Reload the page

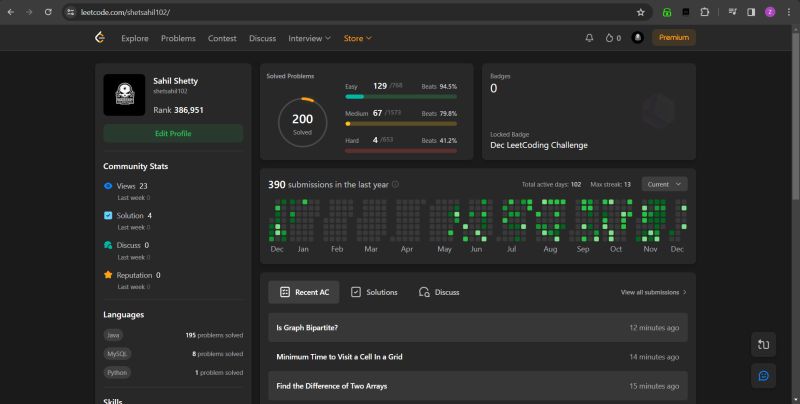(48, 12)
